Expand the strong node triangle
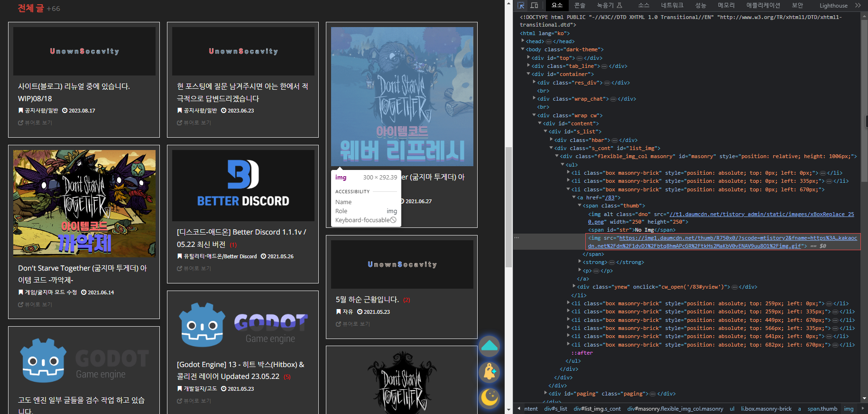 pos(580,262)
